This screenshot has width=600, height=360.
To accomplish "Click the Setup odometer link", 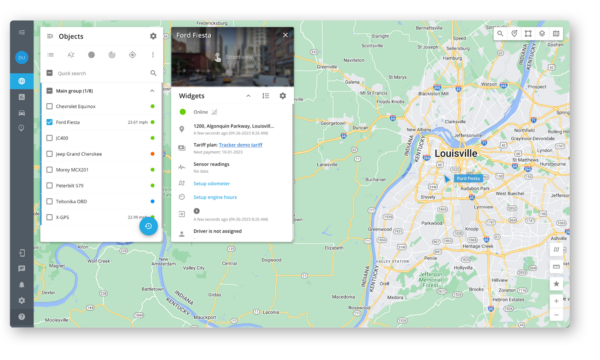I will point(212,184).
